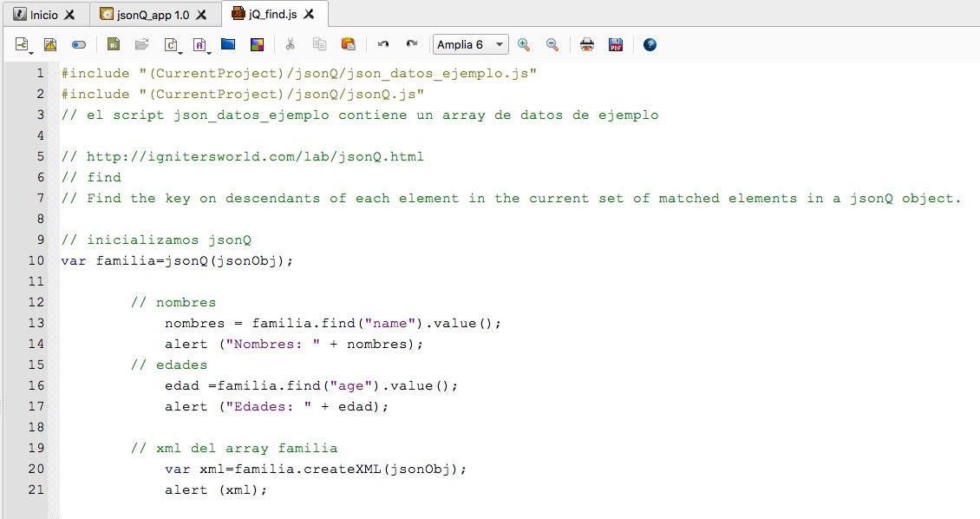
Task: Click the 'alert ("Edades: " + edad);' line
Action: pos(277,406)
